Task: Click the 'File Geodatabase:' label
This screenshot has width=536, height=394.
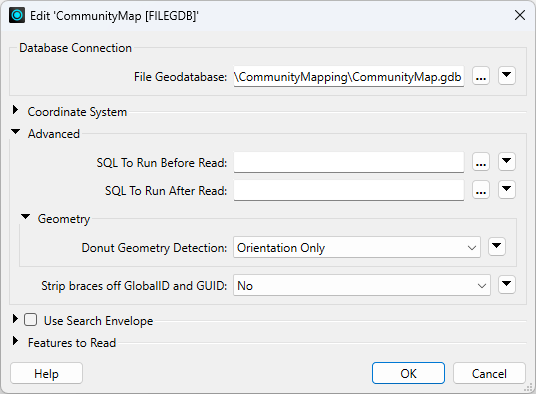Action: pos(180,77)
